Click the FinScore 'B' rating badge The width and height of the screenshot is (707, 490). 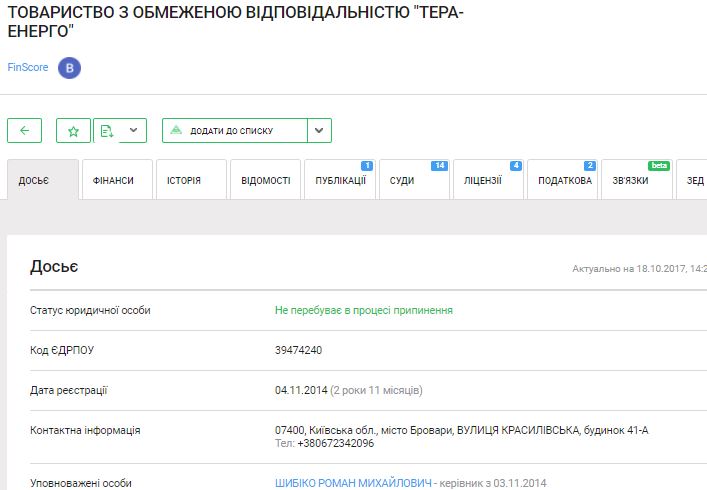click(69, 68)
